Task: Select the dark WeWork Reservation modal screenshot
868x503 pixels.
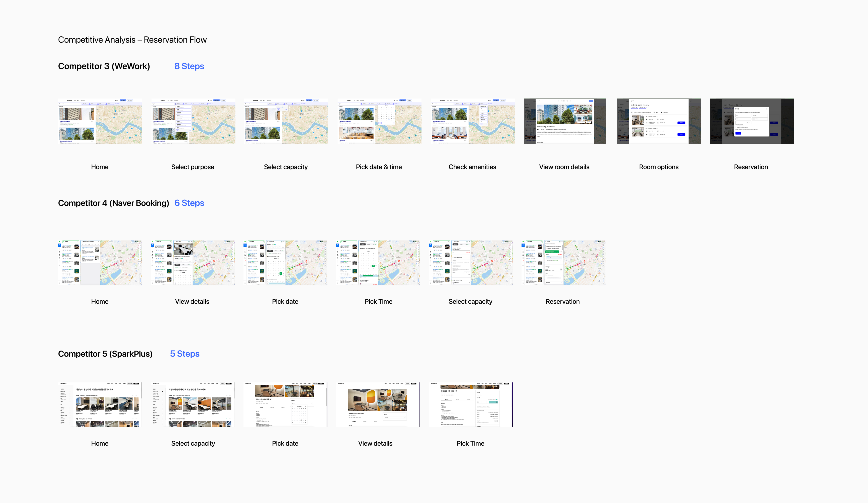Action: 751,121
